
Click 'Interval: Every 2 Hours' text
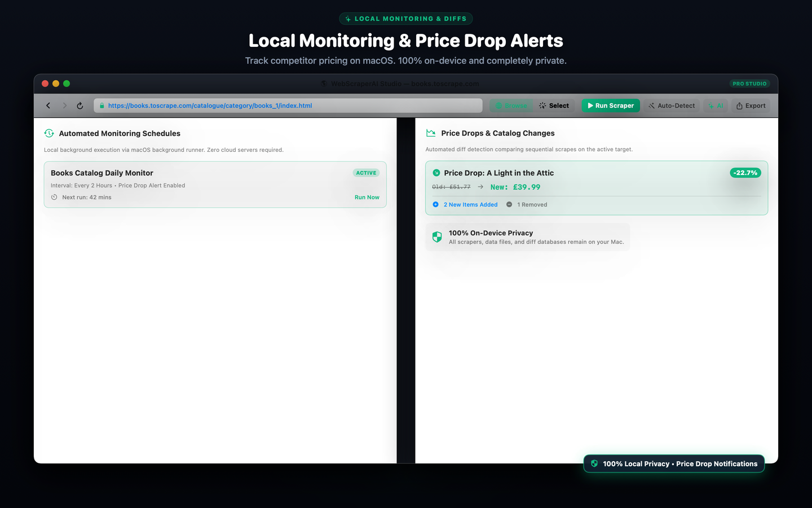click(81, 185)
